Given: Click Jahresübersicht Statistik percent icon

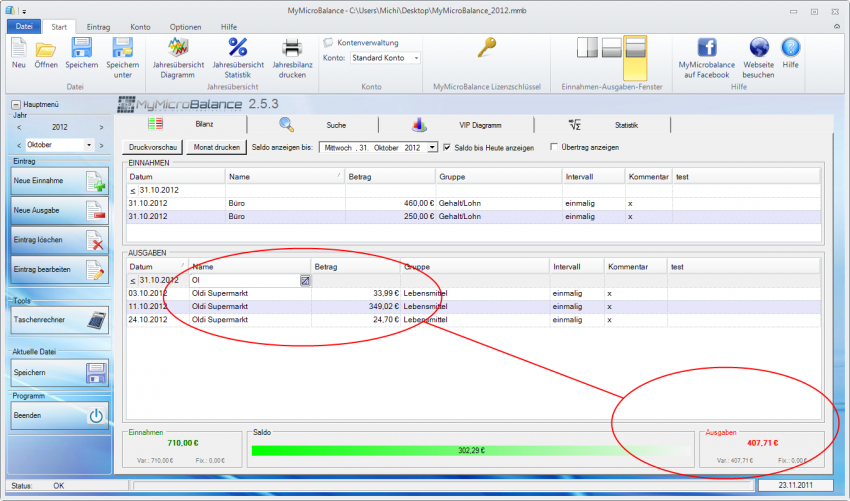Looking at the screenshot, I should tap(238, 47).
